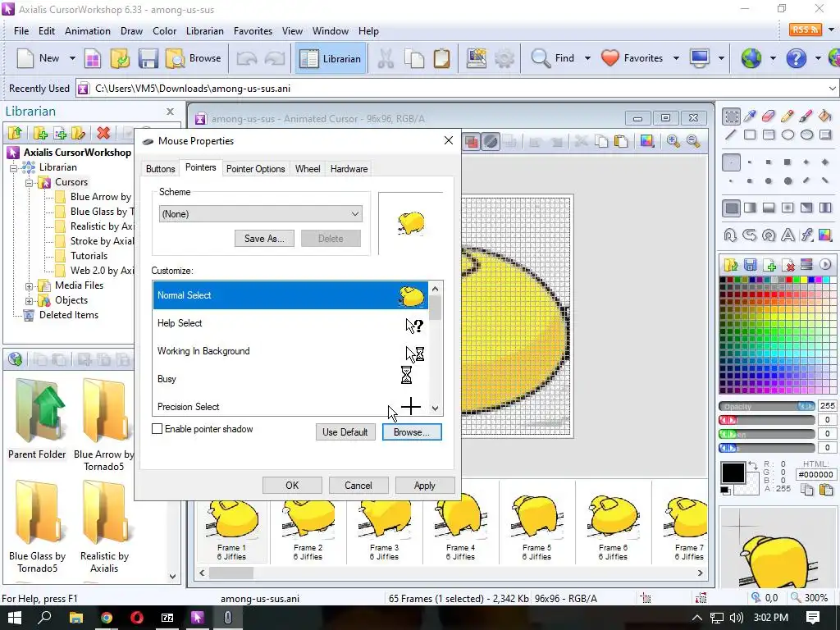
Task: Open the New button dropdown arrow
Action: point(72,58)
